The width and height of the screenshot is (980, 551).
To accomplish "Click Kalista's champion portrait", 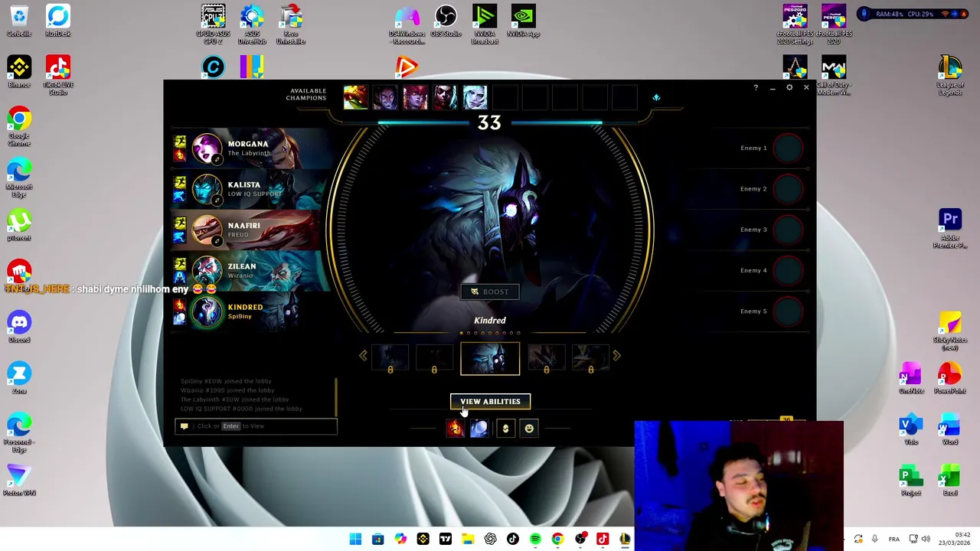I will (x=207, y=189).
